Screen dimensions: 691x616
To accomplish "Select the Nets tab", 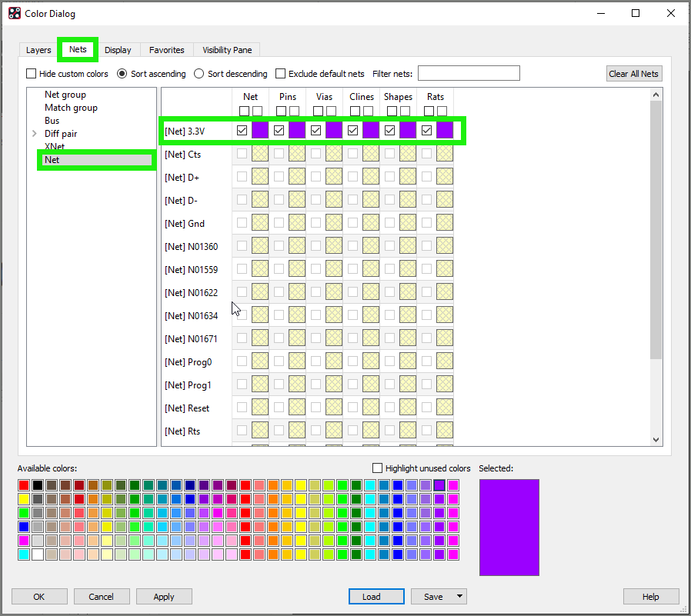I will tap(78, 49).
